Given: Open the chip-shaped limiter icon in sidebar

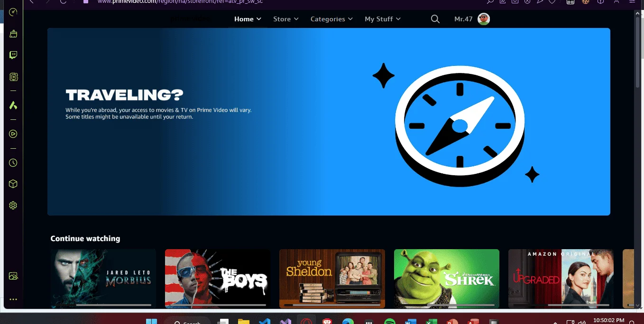Looking at the screenshot, I should point(13,76).
